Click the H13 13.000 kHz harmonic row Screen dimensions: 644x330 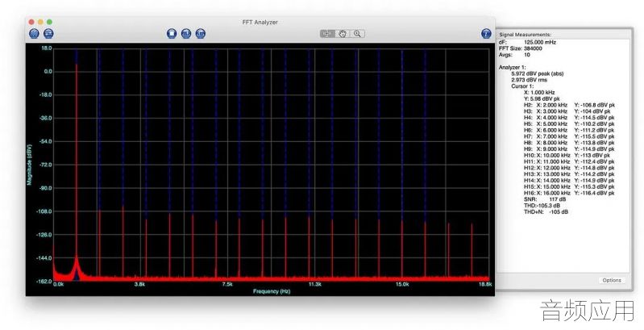569,173
